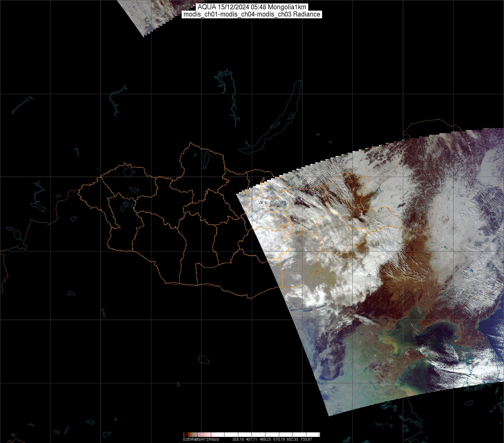The height and width of the screenshot is (443, 504).
Task: Click the 733.87 colorbar value
Action: 306,440
